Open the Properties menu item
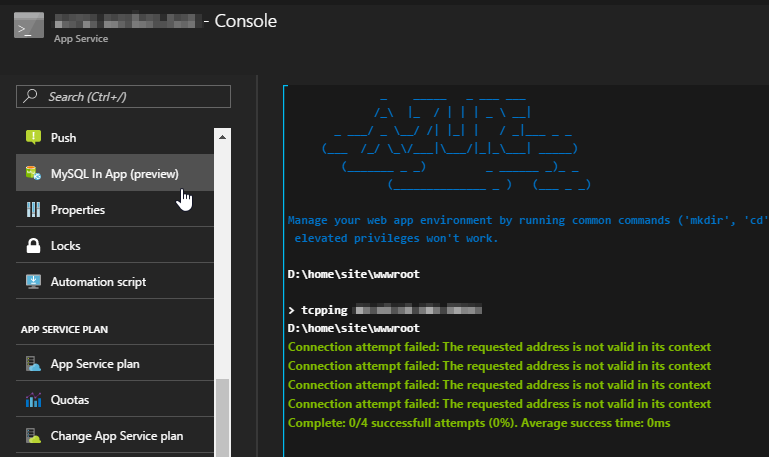 [x=115, y=209]
